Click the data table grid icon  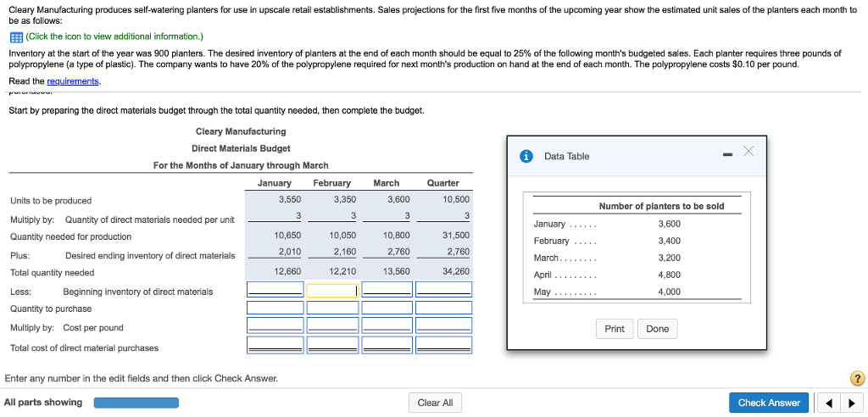coord(15,37)
